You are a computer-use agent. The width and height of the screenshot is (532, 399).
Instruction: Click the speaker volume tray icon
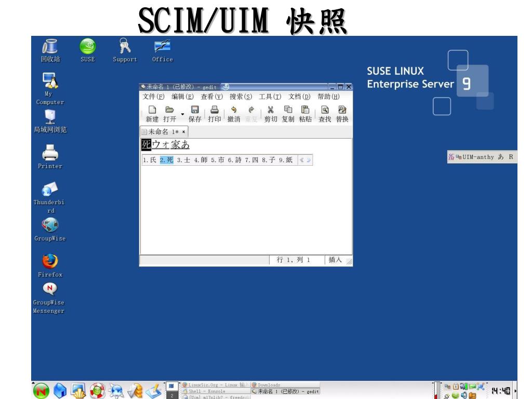click(464, 395)
